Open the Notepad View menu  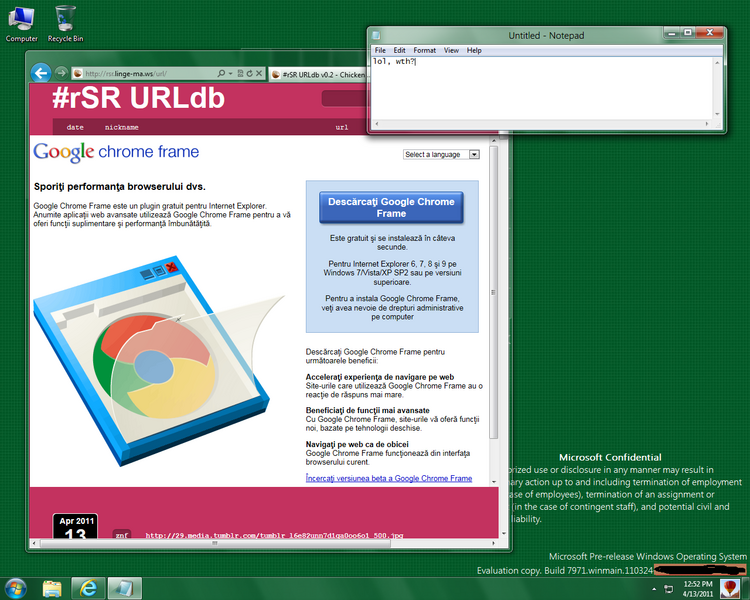(451, 50)
